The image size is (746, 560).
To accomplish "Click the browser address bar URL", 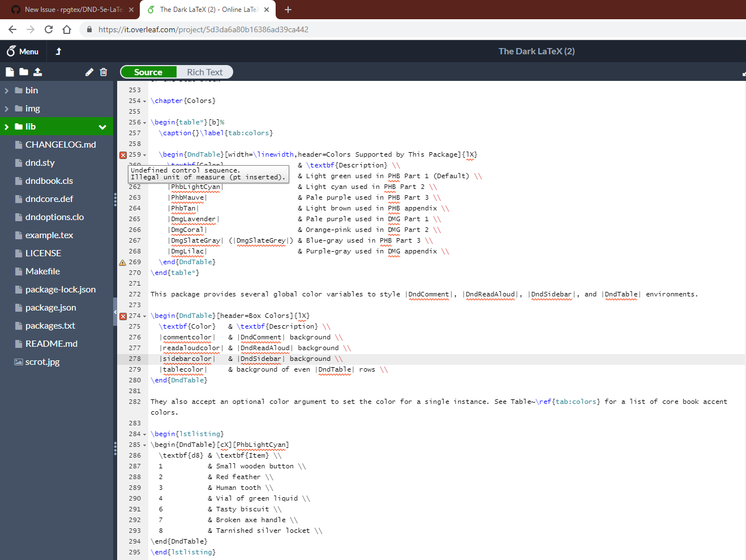I will click(x=198, y=29).
